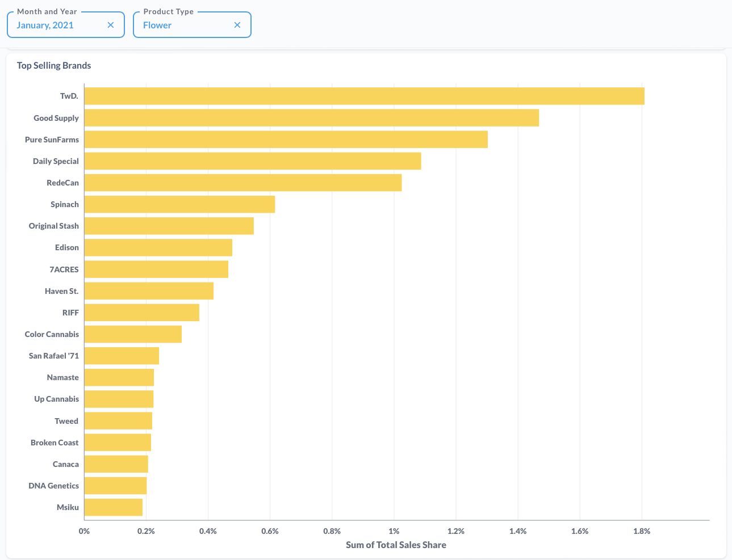The image size is (732, 560).
Task: Click the Spinach bar
Action: (179, 204)
